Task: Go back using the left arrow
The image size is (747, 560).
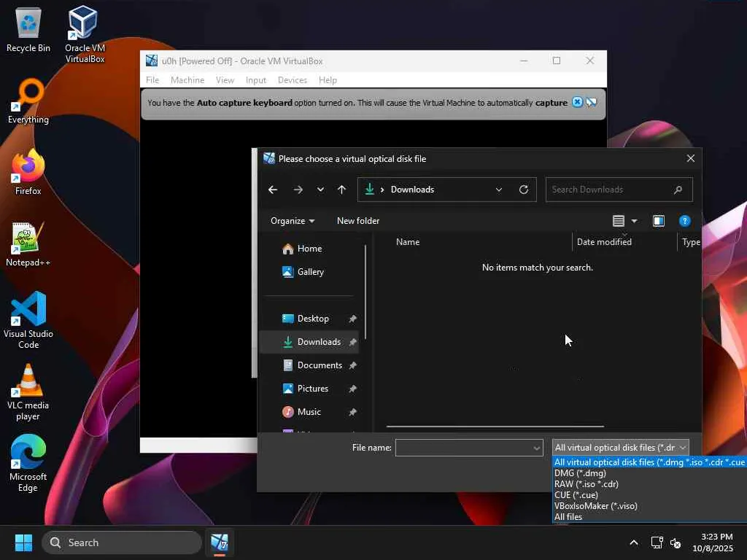Action: coord(273,190)
